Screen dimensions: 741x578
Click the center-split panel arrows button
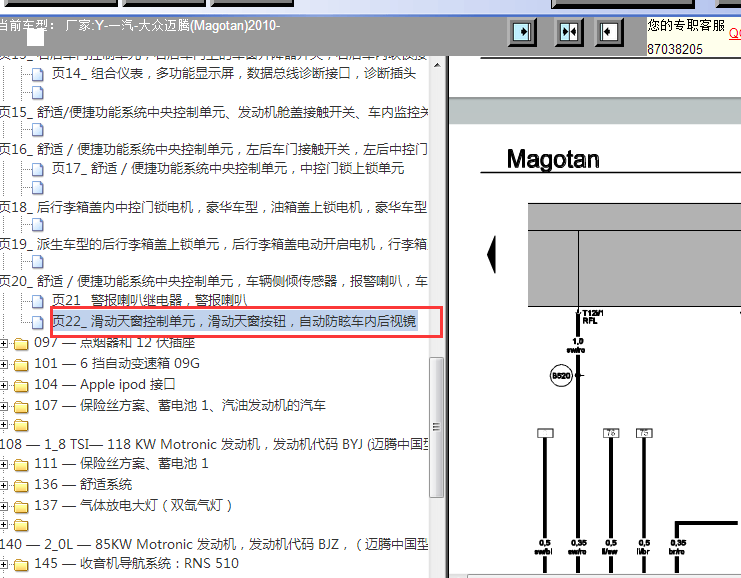point(569,32)
